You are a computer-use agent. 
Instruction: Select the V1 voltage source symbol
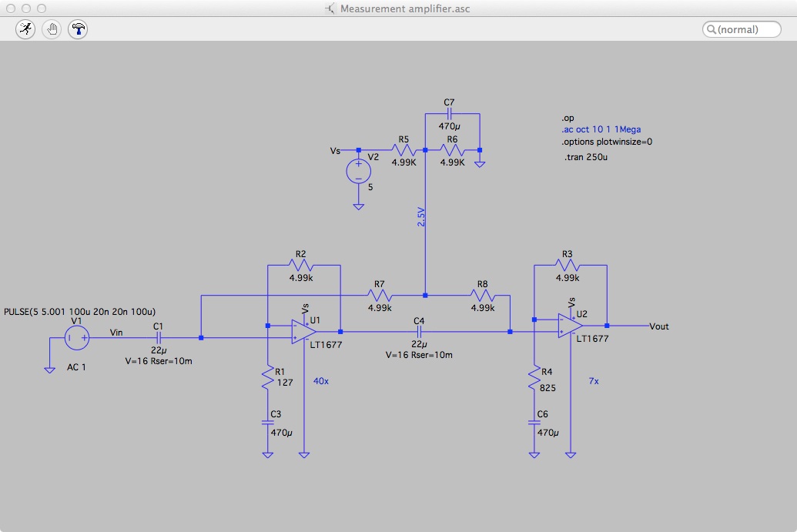coord(77,338)
